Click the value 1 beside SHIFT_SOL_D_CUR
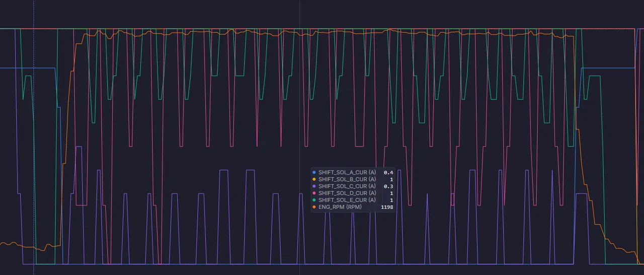Viewport: 644px width, 275px height. [391, 193]
